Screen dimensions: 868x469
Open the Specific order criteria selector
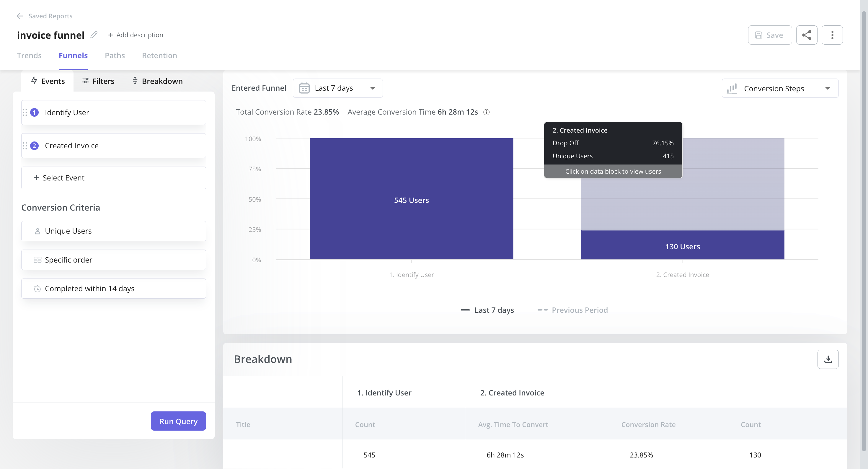click(114, 260)
